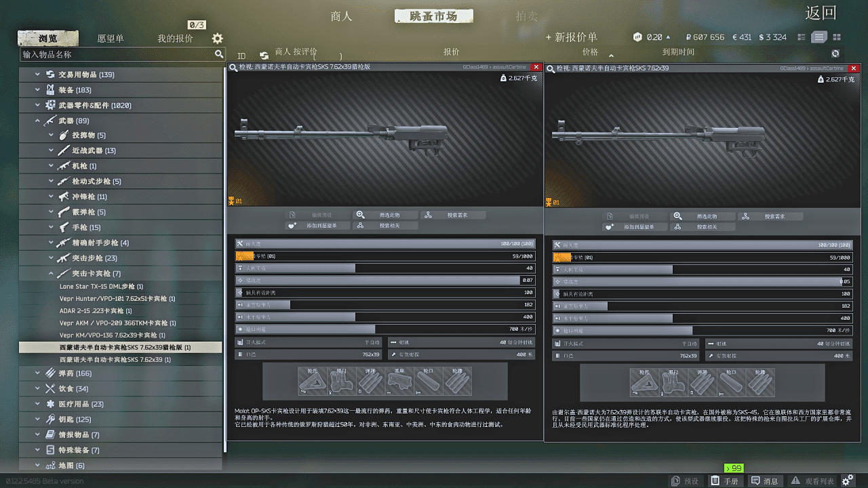This screenshot has width=868, height=488.
Task: Click 筛选此物 in left inspect window
Action: [x=386, y=215]
